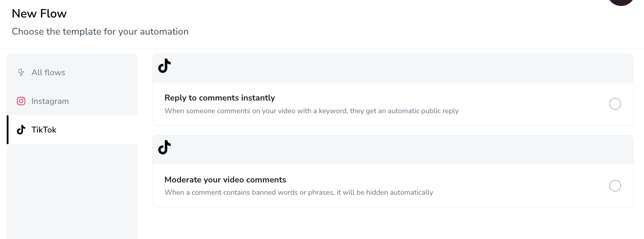
Task: Click the Instagram logo icon in sidebar
Action: point(21,101)
